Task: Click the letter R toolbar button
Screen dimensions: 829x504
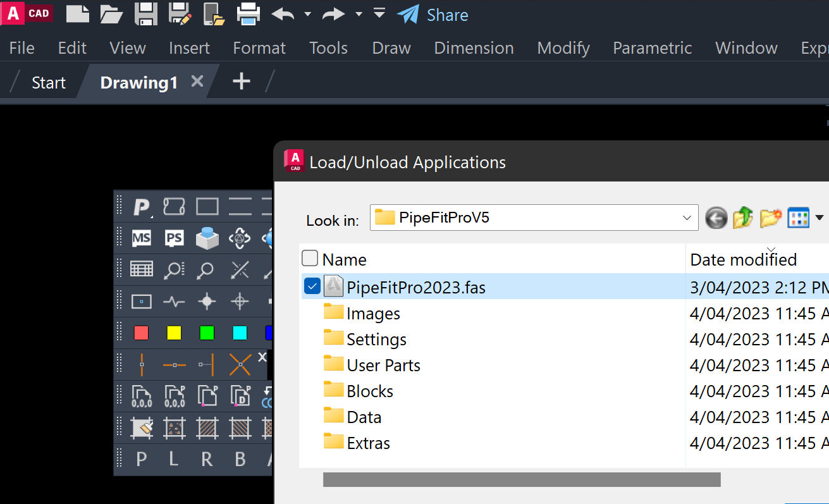Action: coord(207,460)
